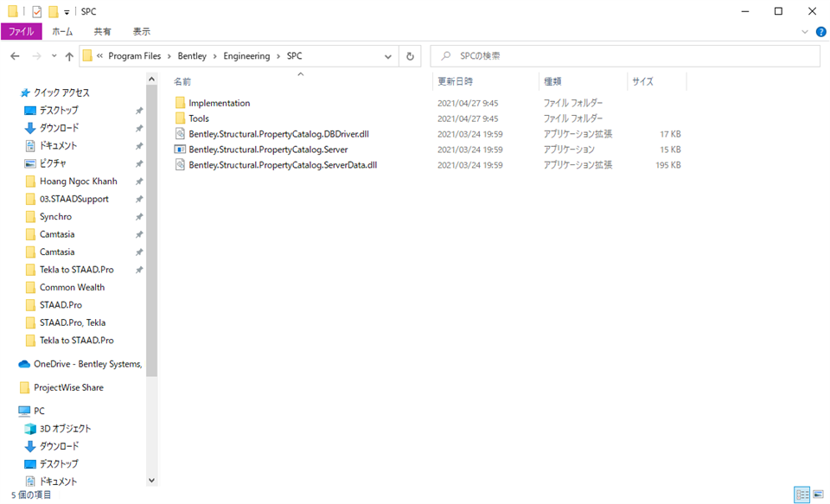Click the navigation pane scroll up arrow

[x=152, y=80]
